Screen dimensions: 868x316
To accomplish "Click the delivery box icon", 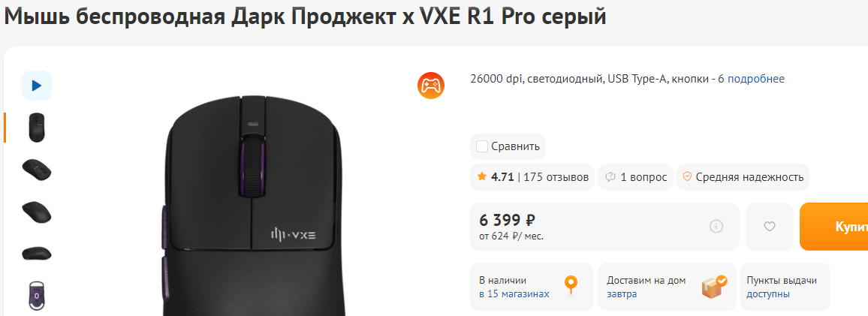I will tap(714, 287).
